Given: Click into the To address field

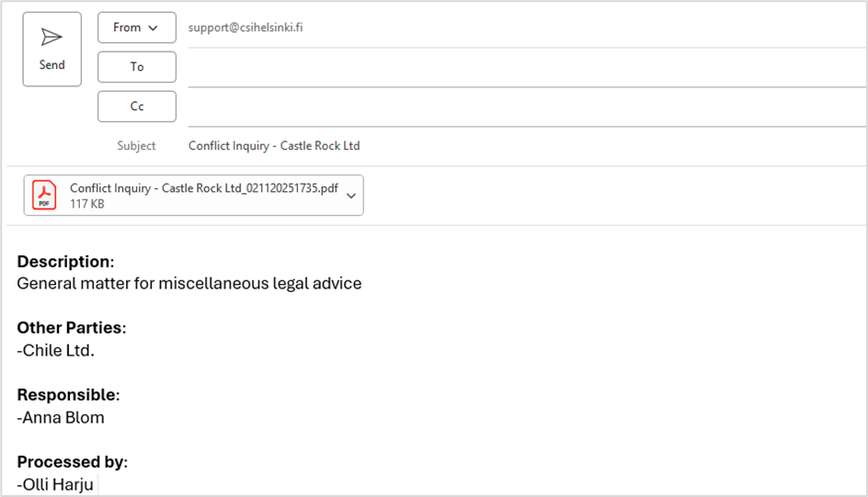Looking at the screenshot, I should click(524, 68).
